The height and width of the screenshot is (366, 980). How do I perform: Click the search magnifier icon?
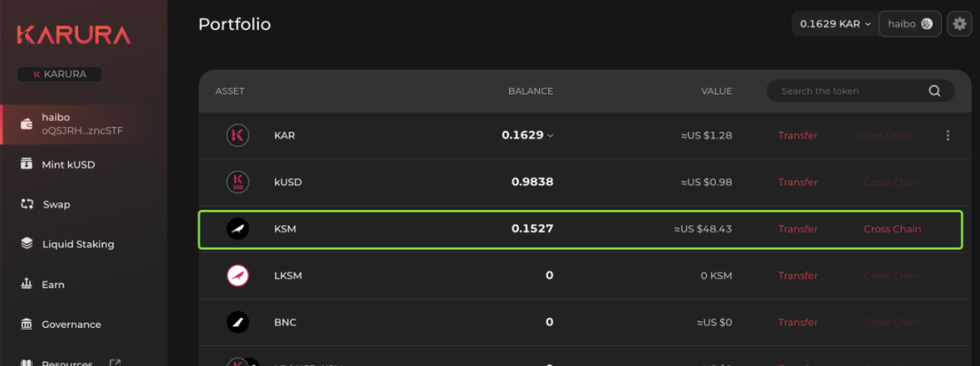(935, 91)
